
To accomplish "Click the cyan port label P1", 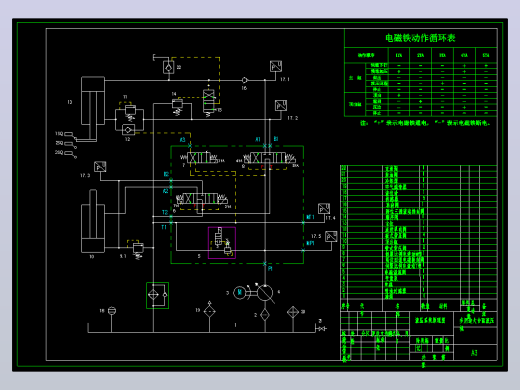I will 270,268.
